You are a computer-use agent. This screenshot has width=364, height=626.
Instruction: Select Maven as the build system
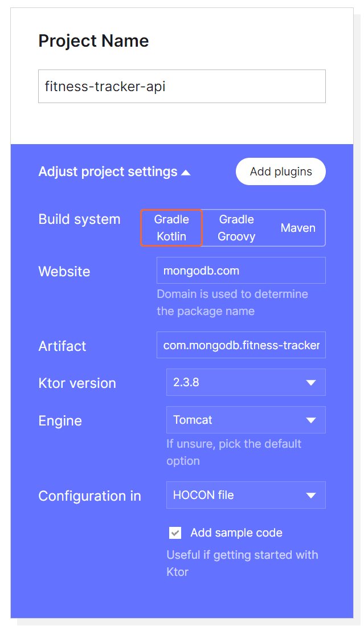pos(298,227)
